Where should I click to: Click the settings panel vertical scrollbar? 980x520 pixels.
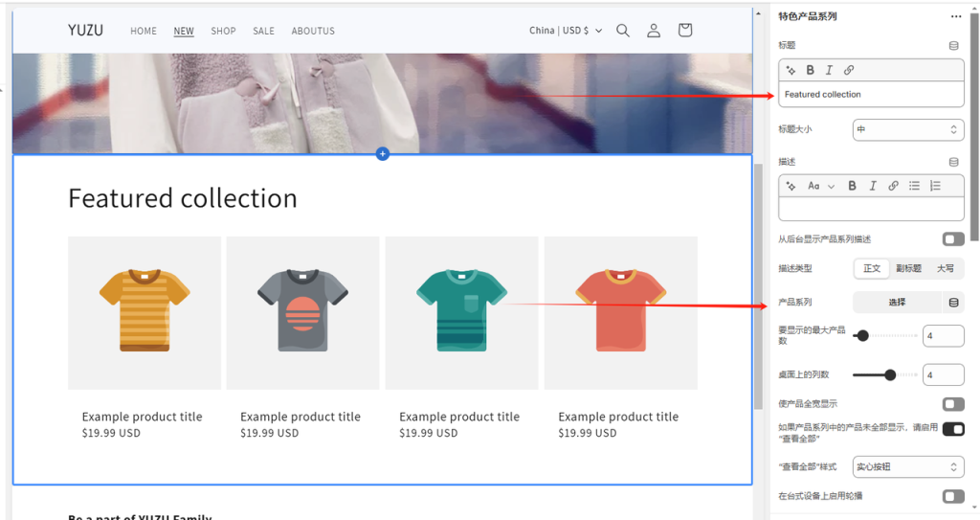pyautogui.click(x=974, y=125)
